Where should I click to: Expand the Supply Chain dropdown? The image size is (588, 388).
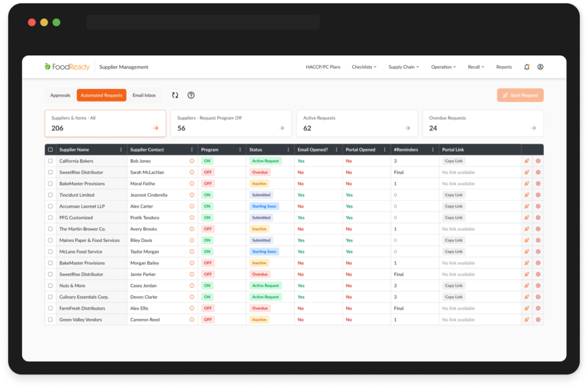pos(404,67)
